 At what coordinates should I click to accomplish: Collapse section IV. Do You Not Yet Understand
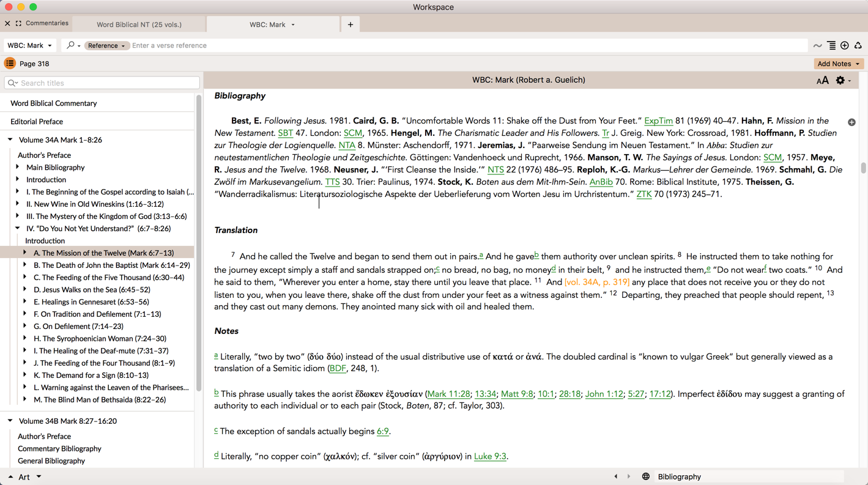[x=18, y=228]
